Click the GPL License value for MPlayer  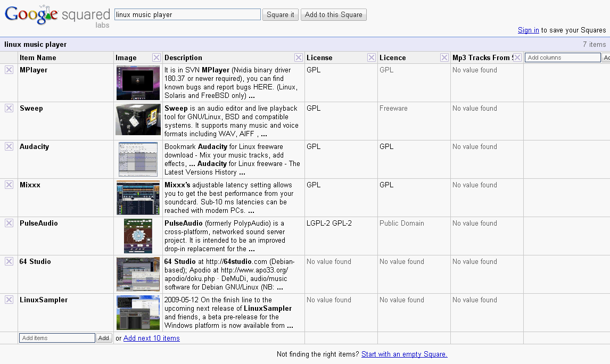coord(314,70)
